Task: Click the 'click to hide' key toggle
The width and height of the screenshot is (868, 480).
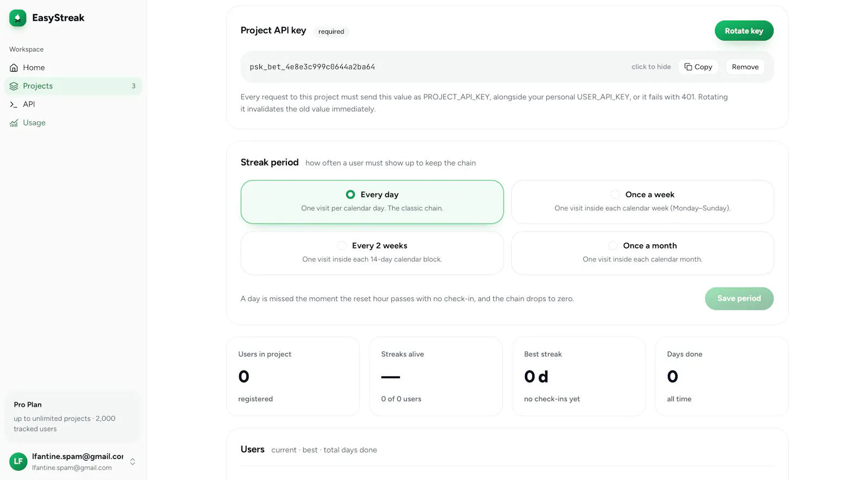Action: click(651, 67)
